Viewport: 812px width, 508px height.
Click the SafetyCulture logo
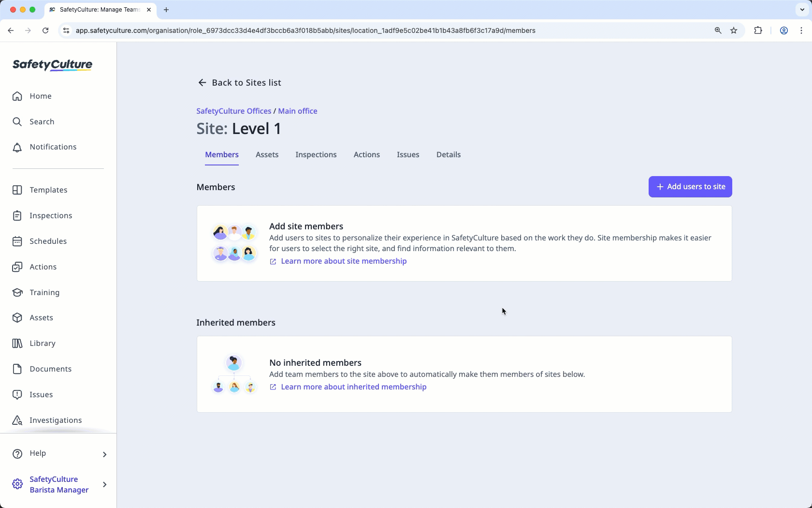pyautogui.click(x=52, y=65)
